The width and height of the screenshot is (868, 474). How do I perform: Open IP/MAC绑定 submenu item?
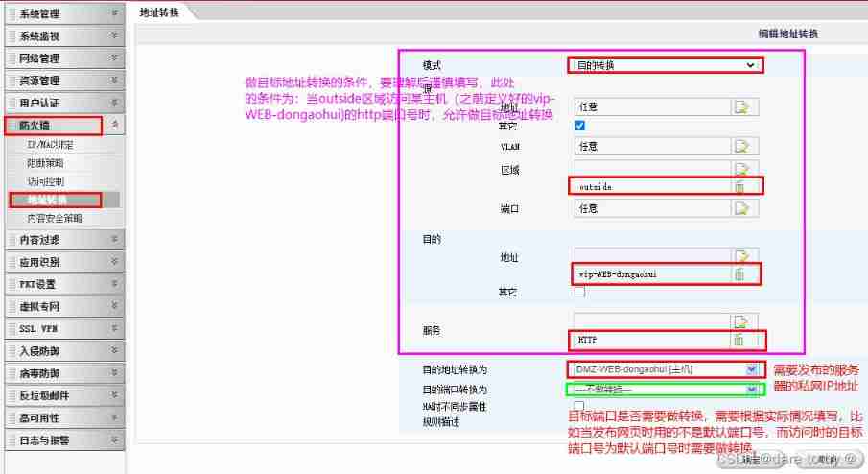tap(50, 145)
